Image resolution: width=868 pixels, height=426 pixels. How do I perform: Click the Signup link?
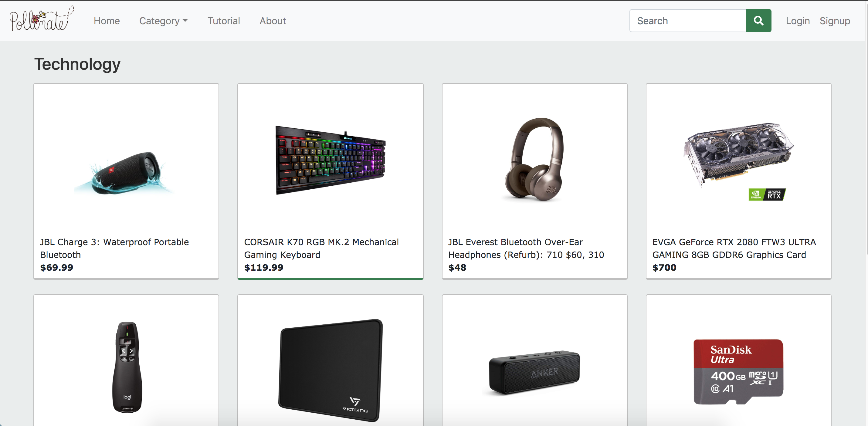tap(835, 21)
